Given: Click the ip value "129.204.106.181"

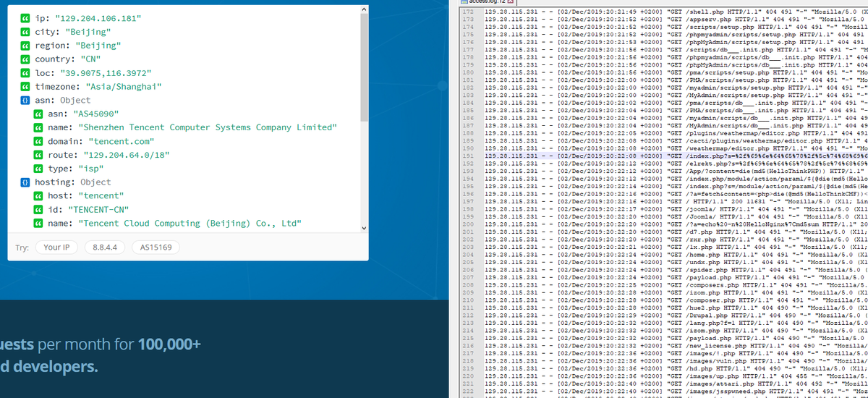Looking at the screenshot, I should 97,19.
